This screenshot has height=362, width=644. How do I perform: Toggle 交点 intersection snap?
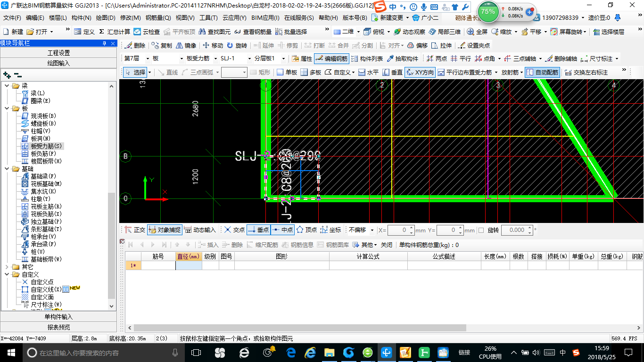(x=234, y=230)
